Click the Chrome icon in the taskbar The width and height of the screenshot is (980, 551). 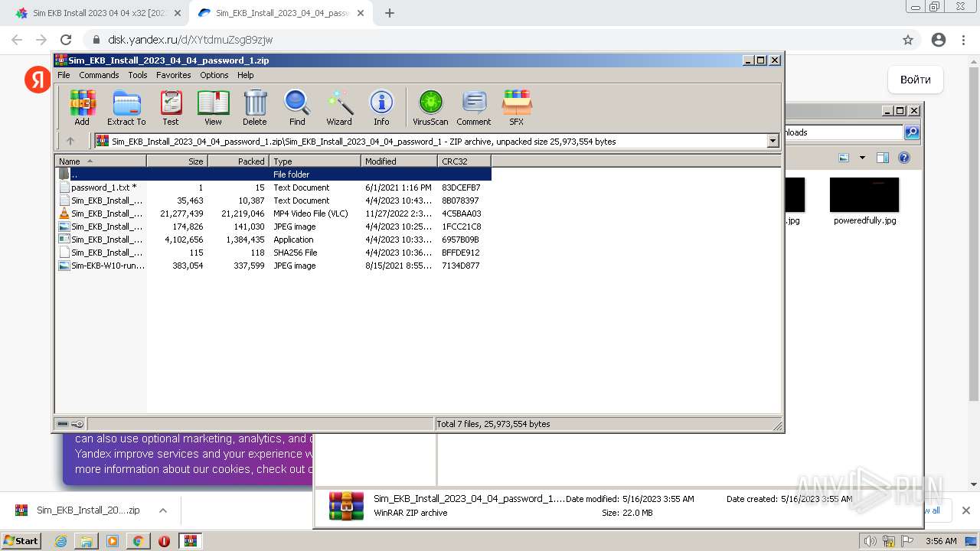tap(138, 541)
